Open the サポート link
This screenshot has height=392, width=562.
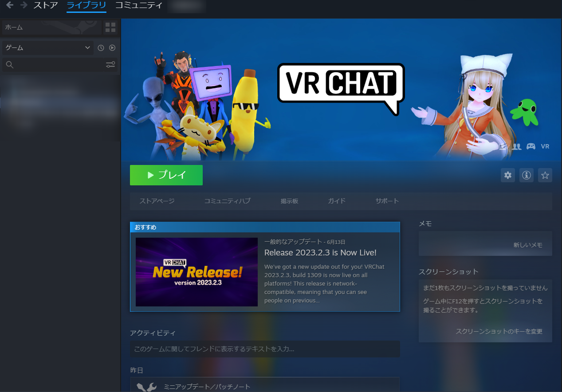coord(387,201)
